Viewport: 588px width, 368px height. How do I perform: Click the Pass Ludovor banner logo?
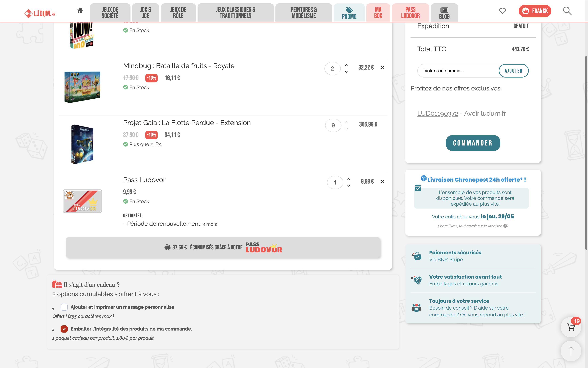[x=264, y=248]
